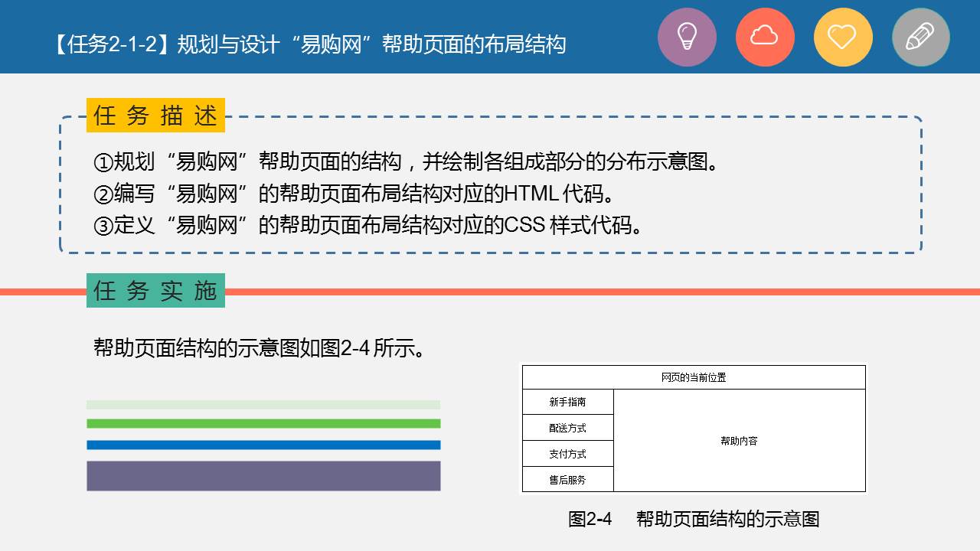Select the line starting with ③定义
The width and height of the screenshot is (980, 551).
(x=368, y=226)
